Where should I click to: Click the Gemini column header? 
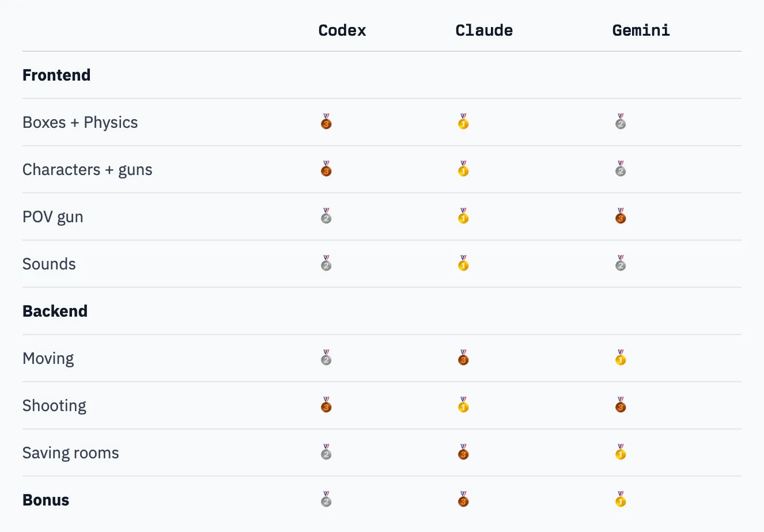tap(641, 31)
